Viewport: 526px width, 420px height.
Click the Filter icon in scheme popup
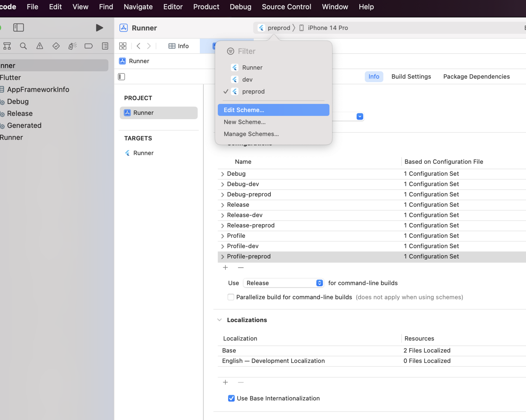[230, 51]
